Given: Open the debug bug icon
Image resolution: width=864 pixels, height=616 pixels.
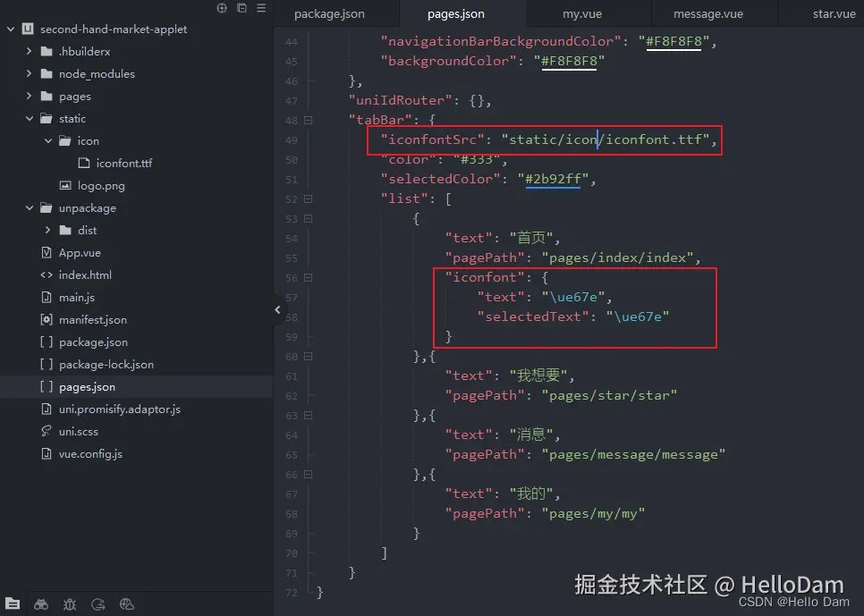Looking at the screenshot, I should (x=70, y=603).
